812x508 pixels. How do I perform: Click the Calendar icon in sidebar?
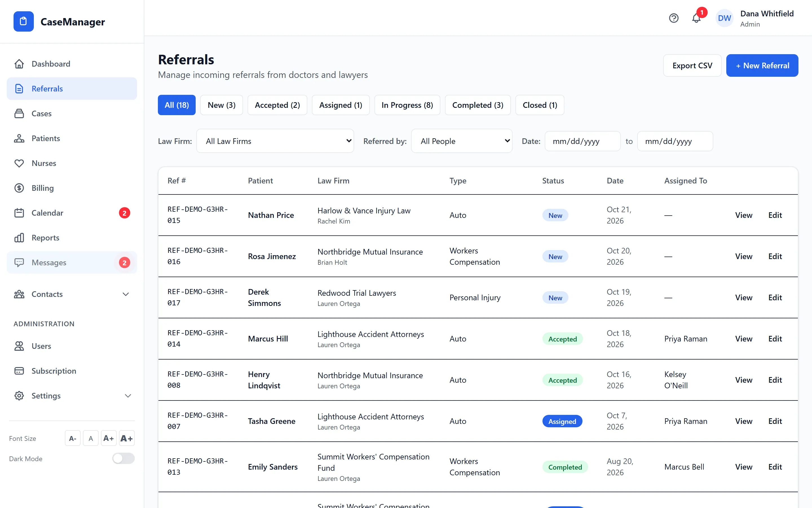click(19, 213)
